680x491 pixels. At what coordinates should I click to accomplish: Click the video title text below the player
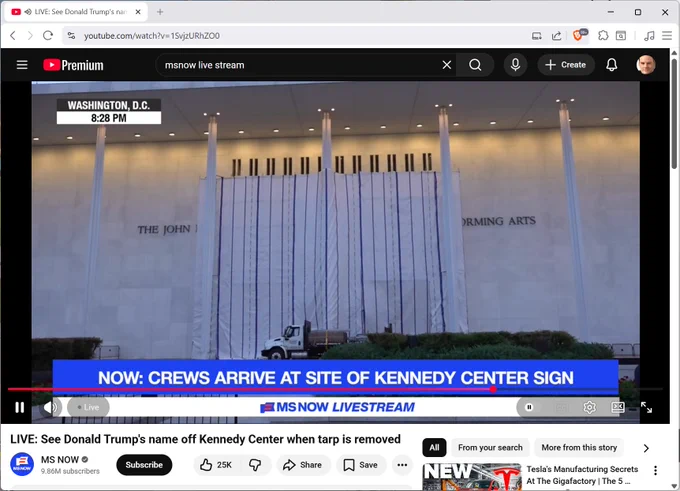click(206, 439)
